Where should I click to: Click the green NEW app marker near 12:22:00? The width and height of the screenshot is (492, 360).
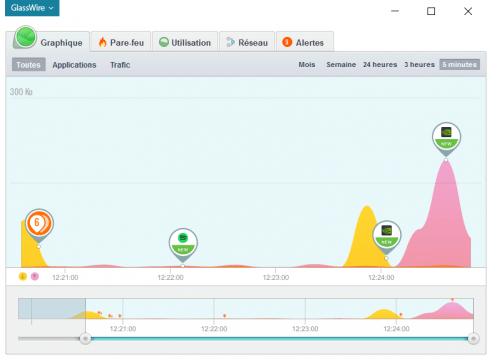click(x=183, y=244)
